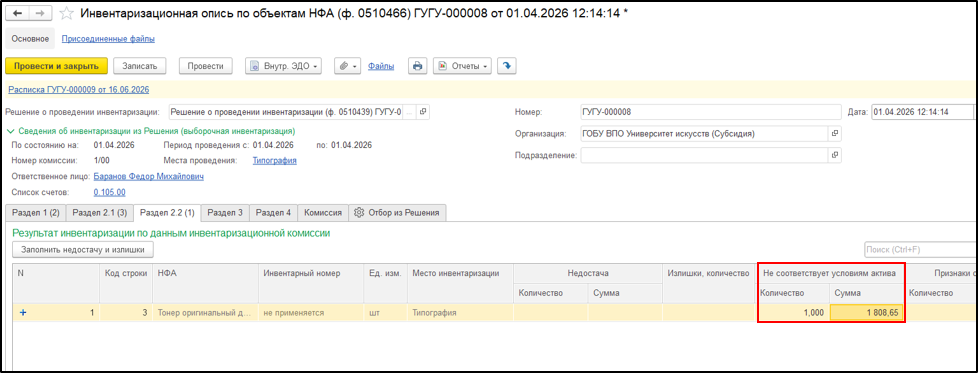The height and width of the screenshot is (373, 978).
Task: Select the Тонер оригинальный cell
Action: point(205,313)
